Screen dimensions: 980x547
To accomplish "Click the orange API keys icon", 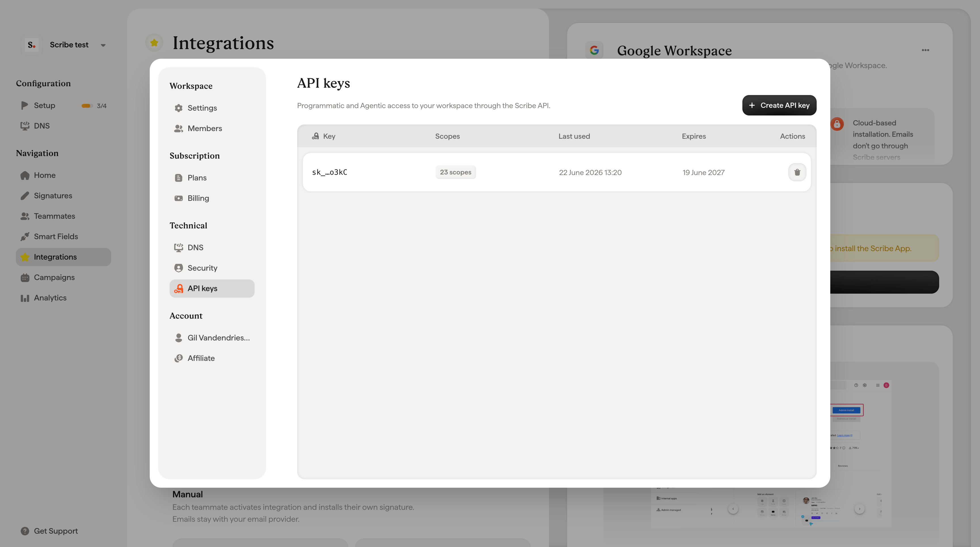I will 178,289.
